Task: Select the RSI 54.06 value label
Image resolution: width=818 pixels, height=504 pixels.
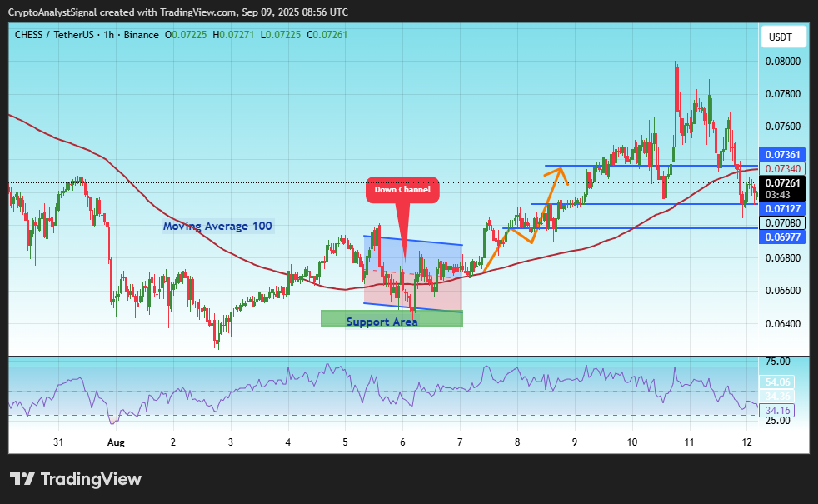Action: pos(777,382)
